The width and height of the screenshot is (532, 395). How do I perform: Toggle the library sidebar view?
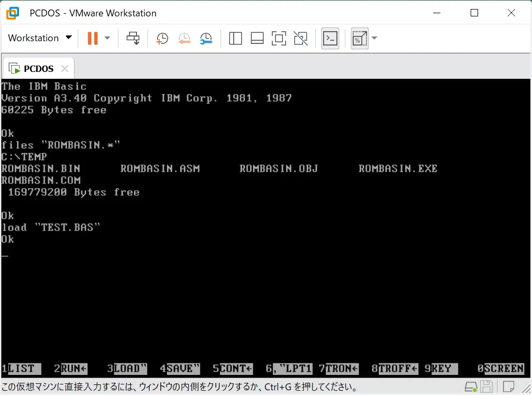click(235, 39)
